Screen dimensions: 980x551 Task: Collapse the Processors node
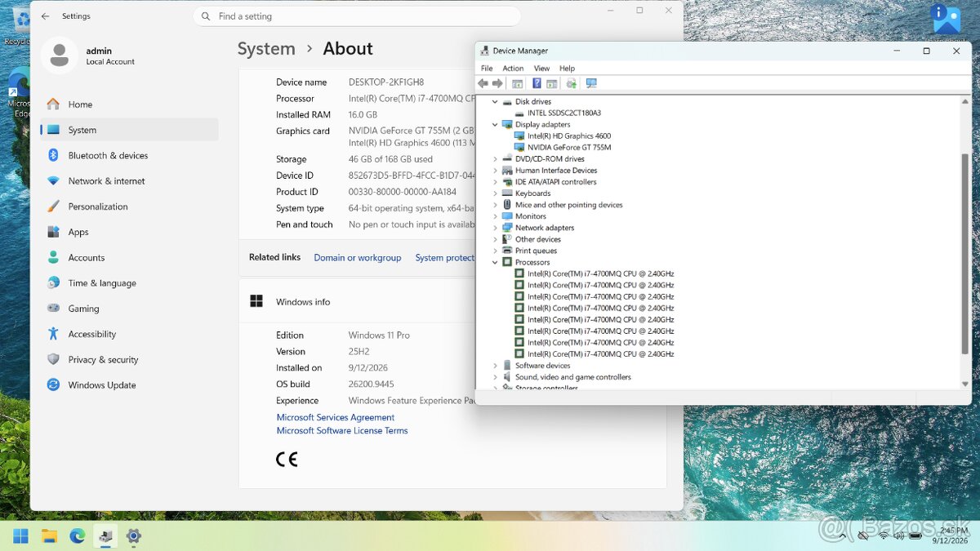coord(495,263)
